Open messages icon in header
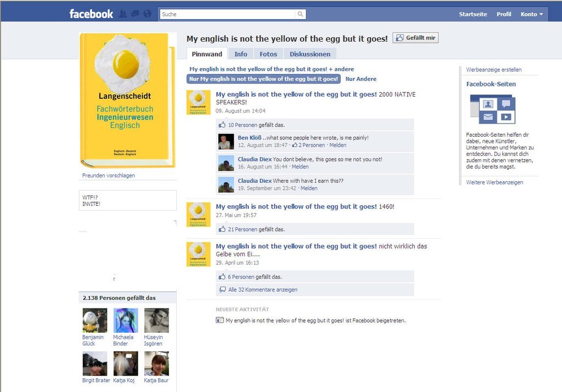This screenshot has width=562, height=392. point(135,14)
